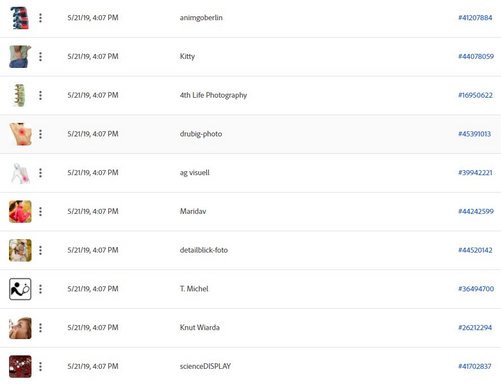501x384 pixels.
Task: Open asset link #41207884
Action: tap(475, 18)
